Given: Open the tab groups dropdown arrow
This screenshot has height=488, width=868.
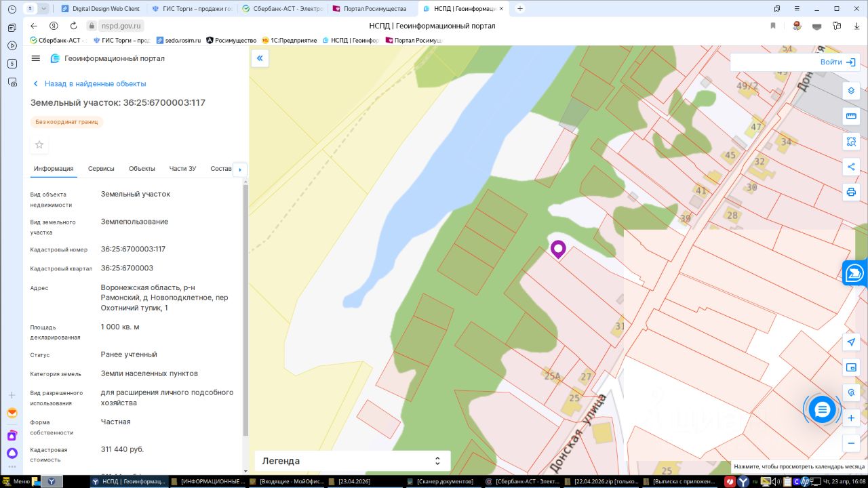Looking at the screenshot, I should pos(44,9).
